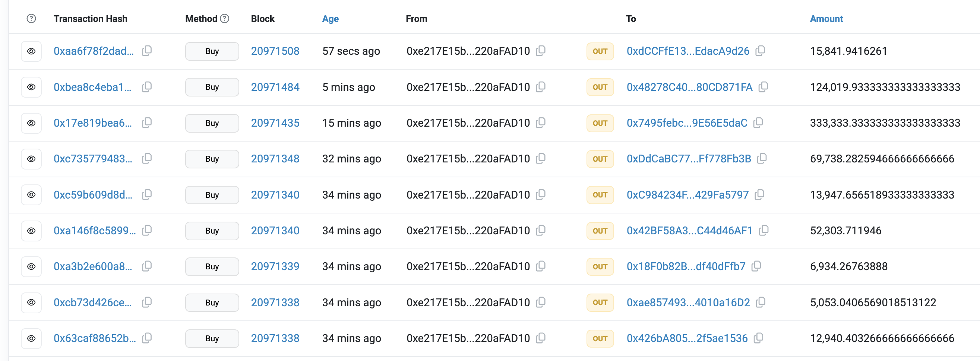Image resolution: width=980 pixels, height=361 pixels.
Task: Click the eye icon on the 0xbea8c4eba1 row
Action: (31, 87)
